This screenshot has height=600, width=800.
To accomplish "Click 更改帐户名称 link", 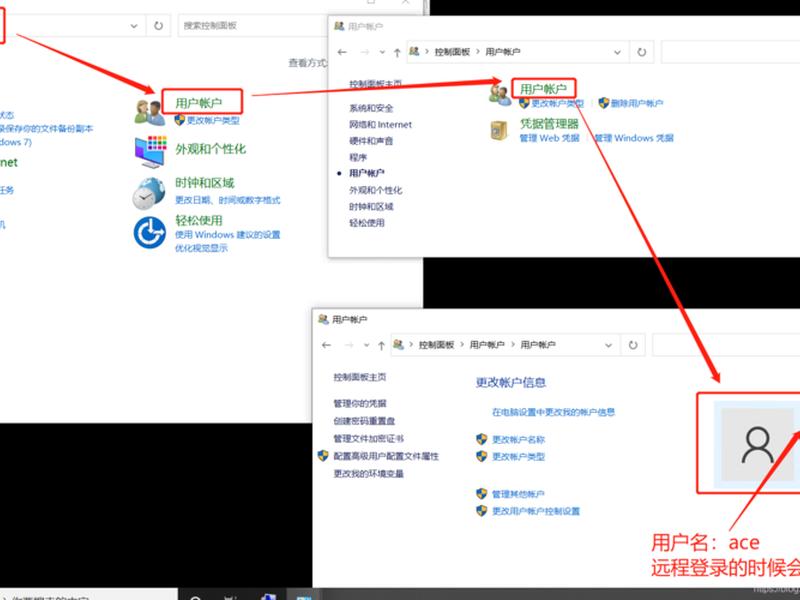I will tap(518, 440).
